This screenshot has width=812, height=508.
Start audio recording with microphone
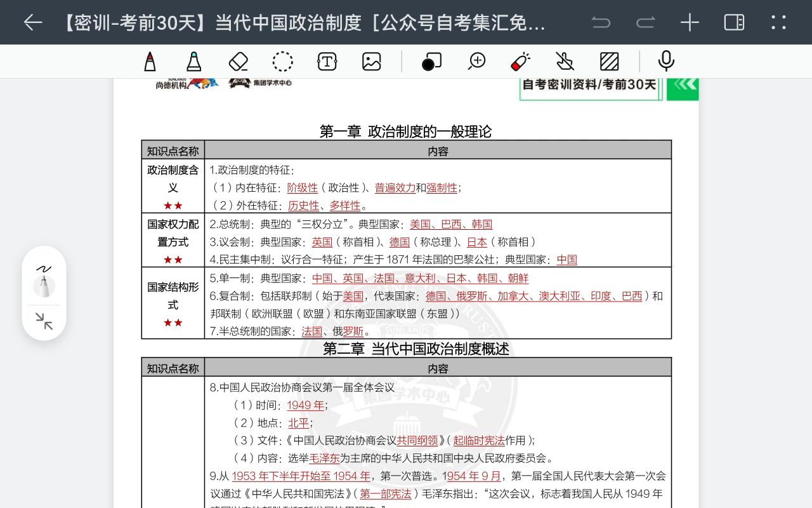tap(666, 62)
